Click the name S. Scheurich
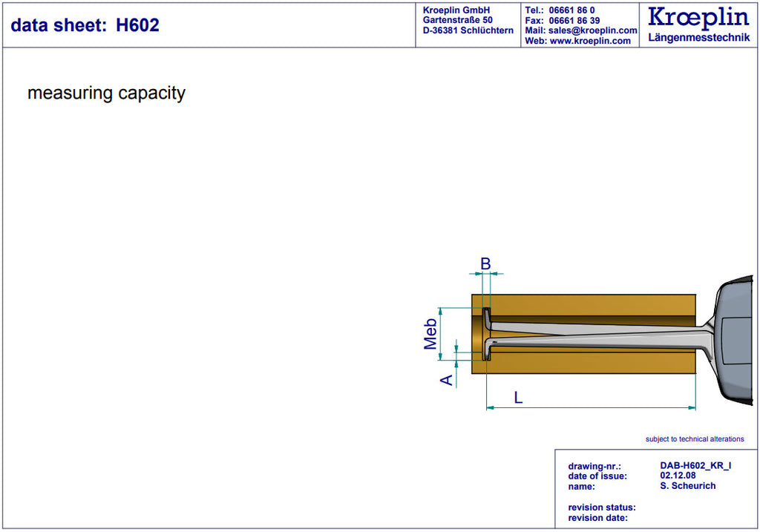760x532 pixels. [x=688, y=485]
